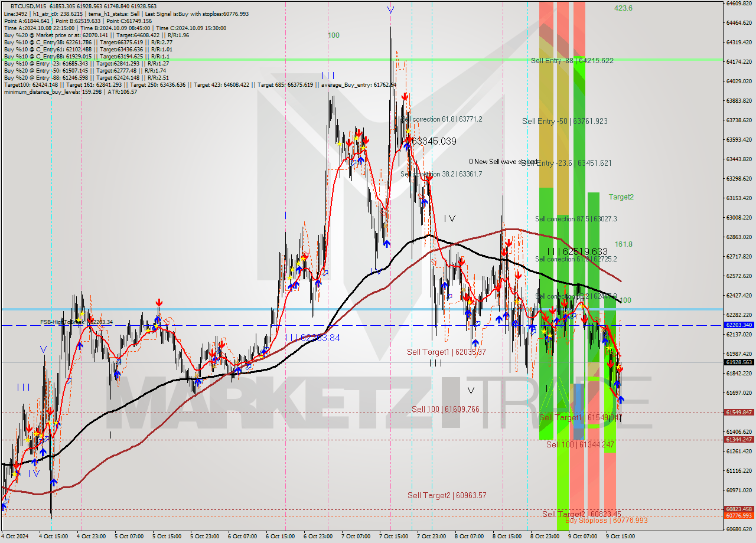Select the 'Sell Entry -50 | 63761.923' label
This screenshot has width=756, height=543.
(565, 121)
